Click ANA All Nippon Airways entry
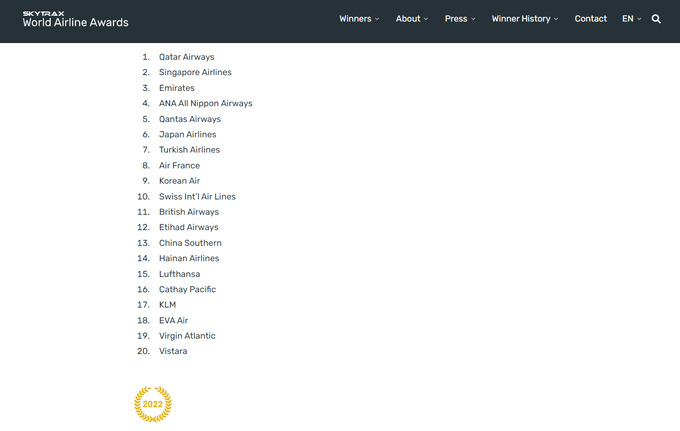 (x=205, y=104)
